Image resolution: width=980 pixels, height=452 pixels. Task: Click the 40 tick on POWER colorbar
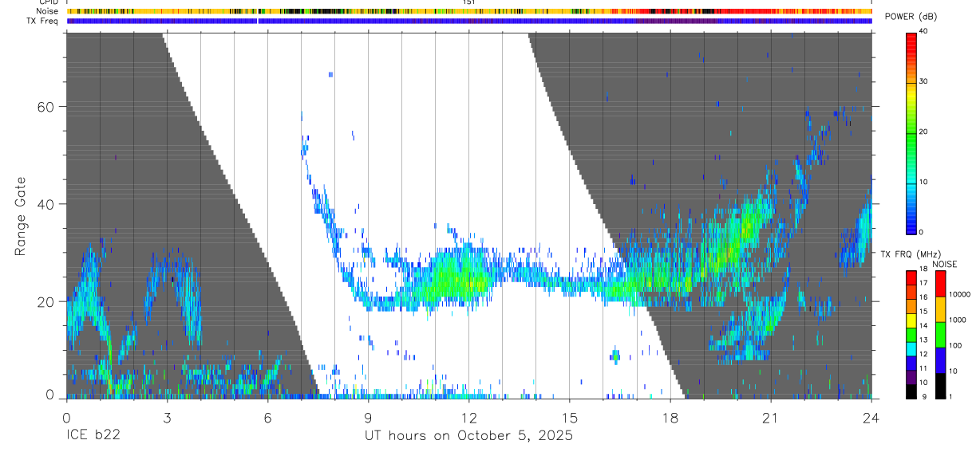click(923, 32)
